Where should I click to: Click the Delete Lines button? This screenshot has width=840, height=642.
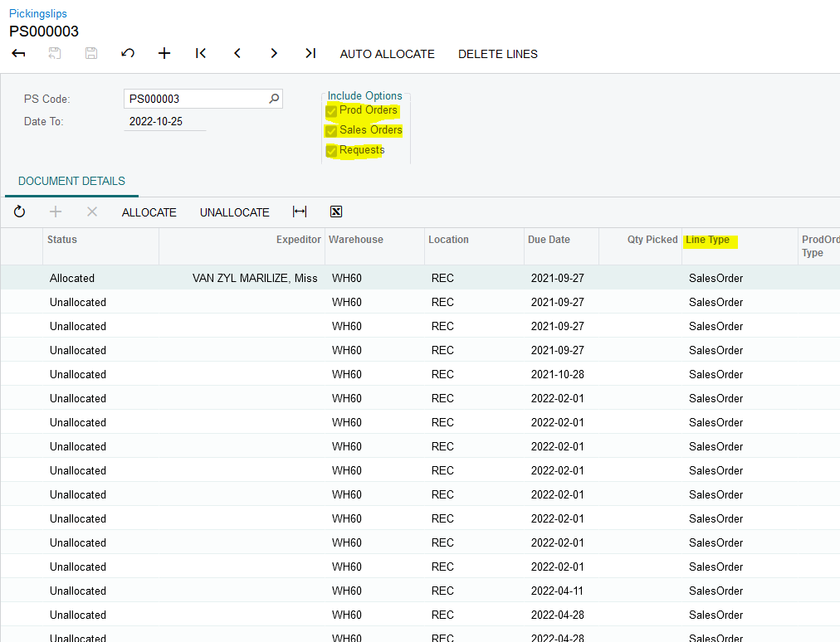click(x=498, y=54)
